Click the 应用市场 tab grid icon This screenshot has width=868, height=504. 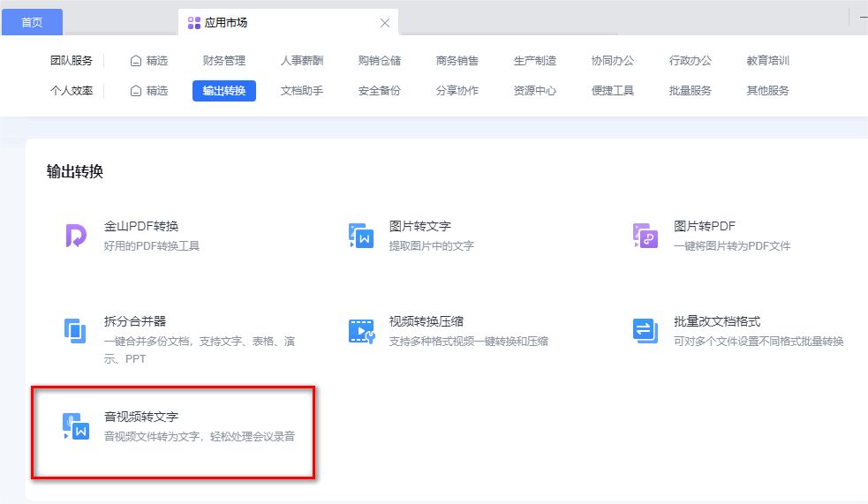pos(193,23)
